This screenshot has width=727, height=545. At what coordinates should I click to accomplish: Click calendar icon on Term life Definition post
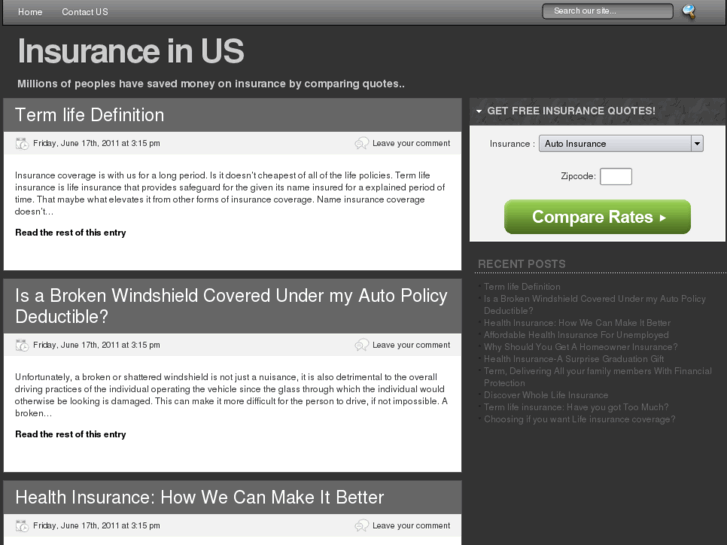click(x=22, y=143)
